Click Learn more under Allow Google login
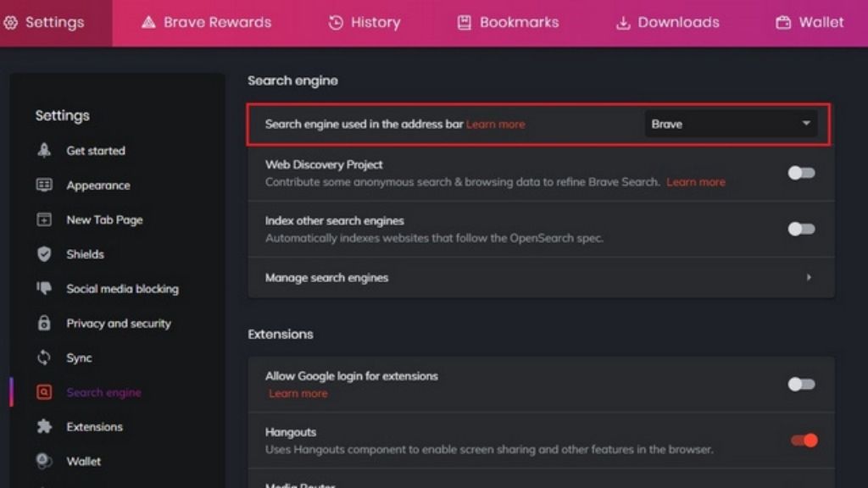This screenshot has height=488, width=868. coord(298,394)
